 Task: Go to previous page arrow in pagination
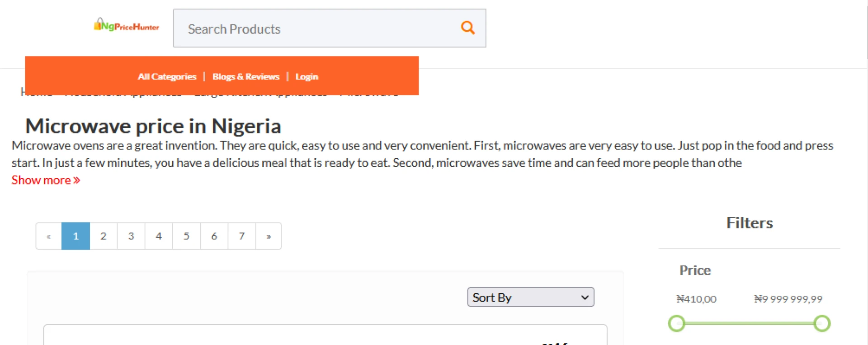(x=49, y=236)
